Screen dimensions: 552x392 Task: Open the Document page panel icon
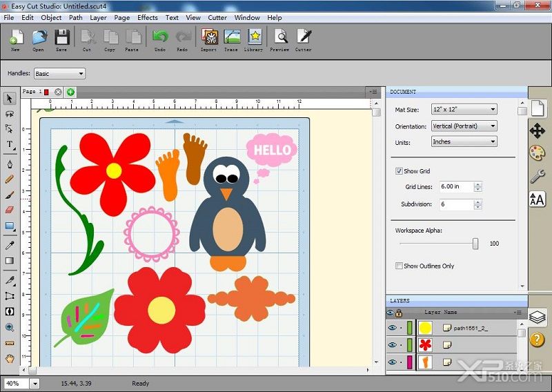coord(538,108)
